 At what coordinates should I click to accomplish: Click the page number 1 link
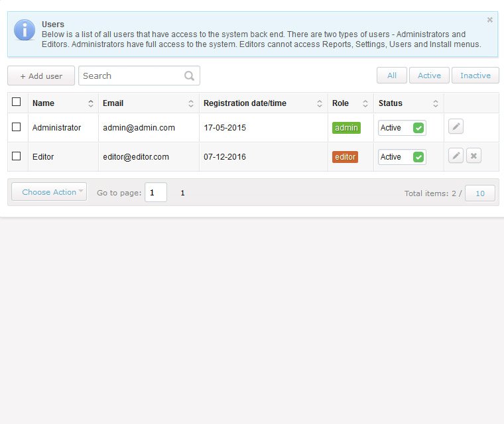click(x=182, y=193)
